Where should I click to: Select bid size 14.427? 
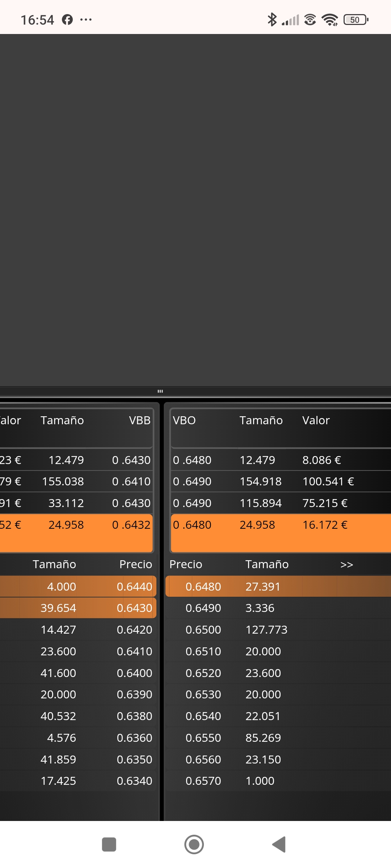[58, 630]
